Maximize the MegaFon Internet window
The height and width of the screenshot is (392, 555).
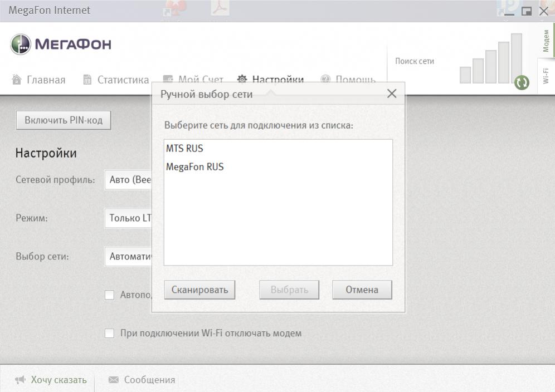(x=527, y=11)
